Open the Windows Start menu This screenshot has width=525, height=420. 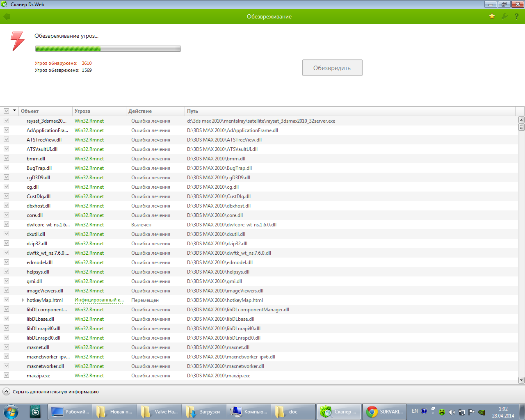[x=11, y=412]
